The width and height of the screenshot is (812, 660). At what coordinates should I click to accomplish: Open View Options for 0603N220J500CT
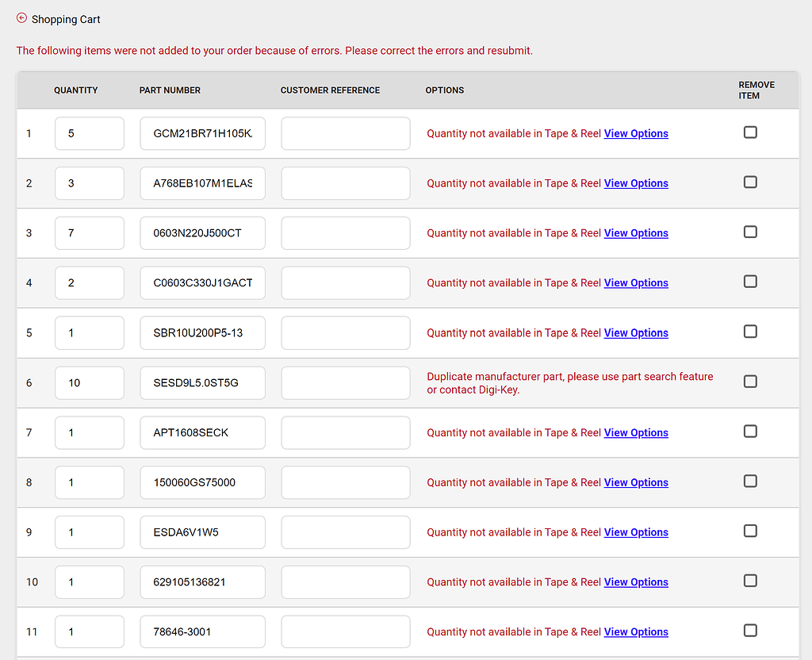(636, 232)
